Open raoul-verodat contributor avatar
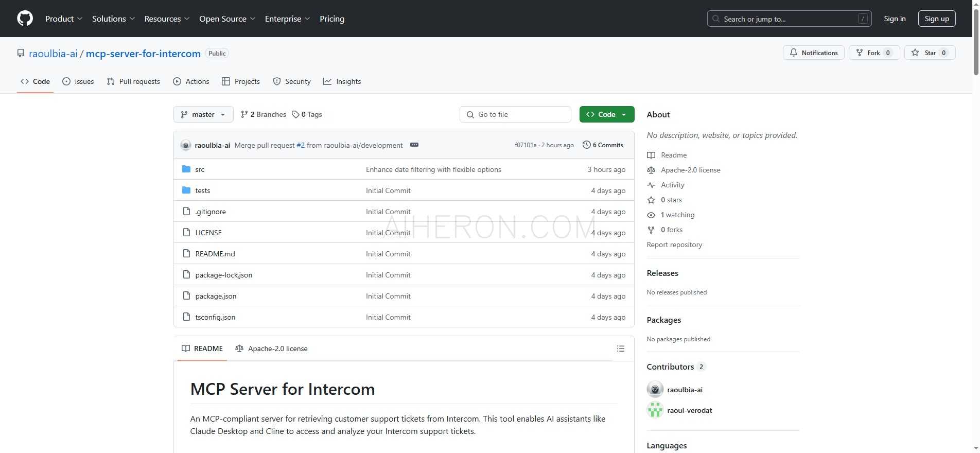Image resolution: width=980 pixels, height=453 pixels. [655, 410]
